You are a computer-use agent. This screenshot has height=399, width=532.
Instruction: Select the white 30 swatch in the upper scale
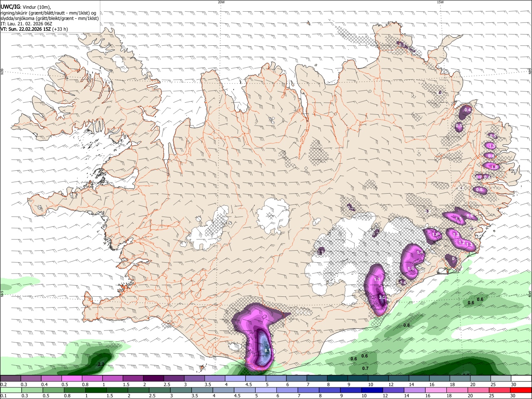(522, 378)
